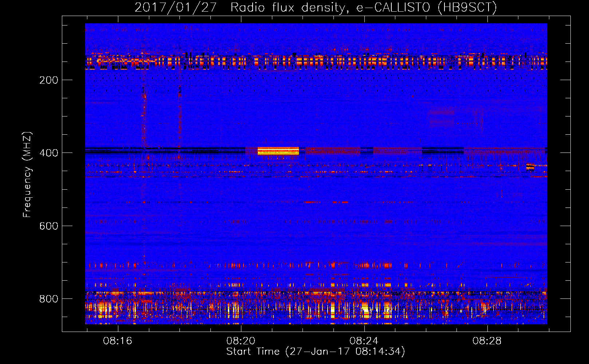The height and width of the screenshot is (364, 589).
Task: Click the 800 frequency tick label
Action: (x=49, y=299)
